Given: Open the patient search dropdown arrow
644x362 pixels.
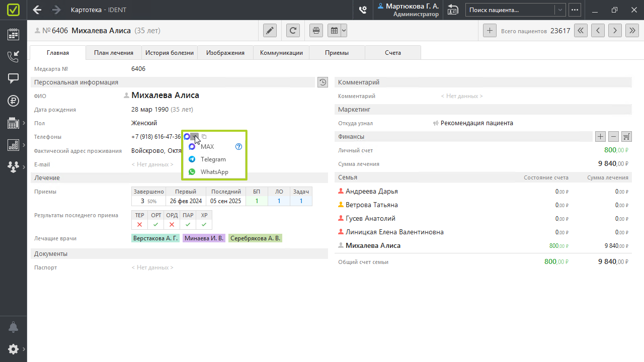Looking at the screenshot, I should pyautogui.click(x=559, y=10).
